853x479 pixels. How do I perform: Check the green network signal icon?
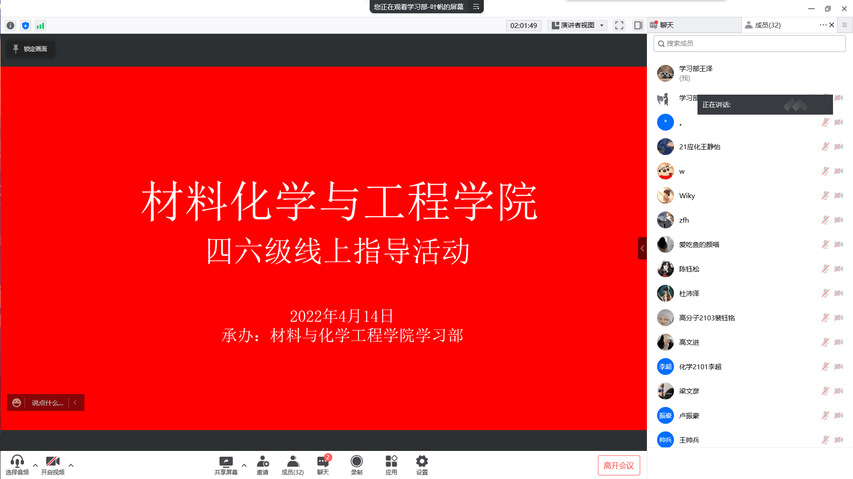[x=40, y=25]
